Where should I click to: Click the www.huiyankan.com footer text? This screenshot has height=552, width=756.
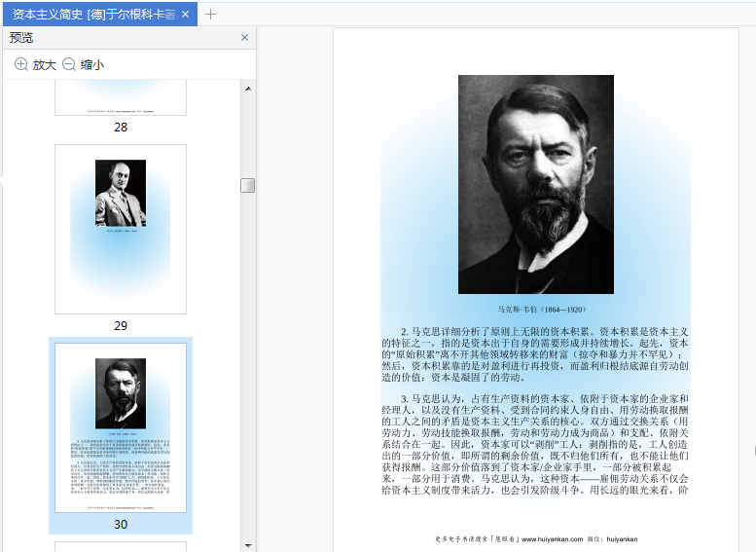tap(552, 539)
